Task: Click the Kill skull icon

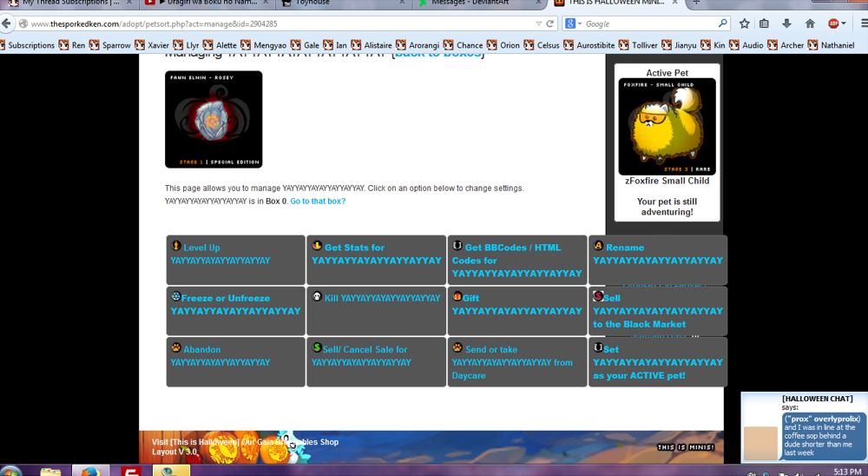Action: [x=317, y=296]
